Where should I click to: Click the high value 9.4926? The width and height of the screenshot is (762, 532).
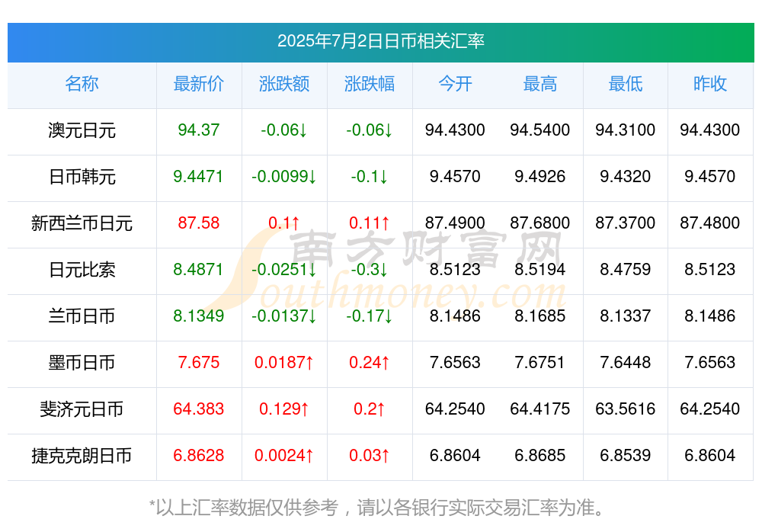coord(539,177)
